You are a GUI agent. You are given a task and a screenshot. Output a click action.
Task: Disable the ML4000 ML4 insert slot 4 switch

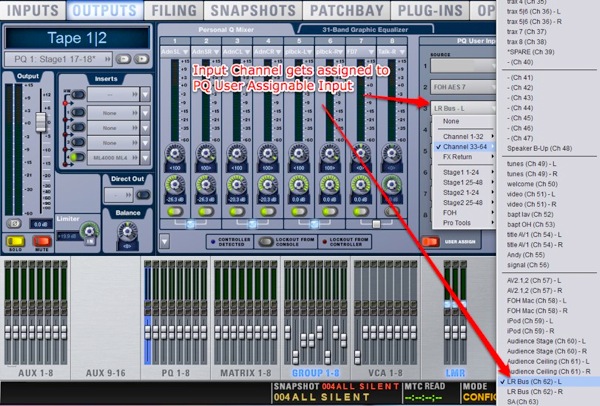(x=78, y=157)
